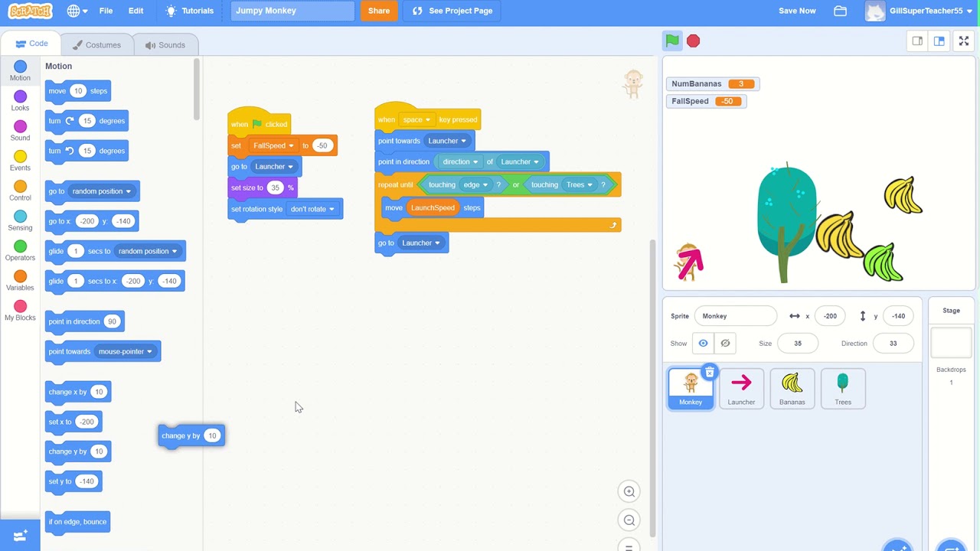
Task: Enter full screen stage mode
Action: point(964,41)
